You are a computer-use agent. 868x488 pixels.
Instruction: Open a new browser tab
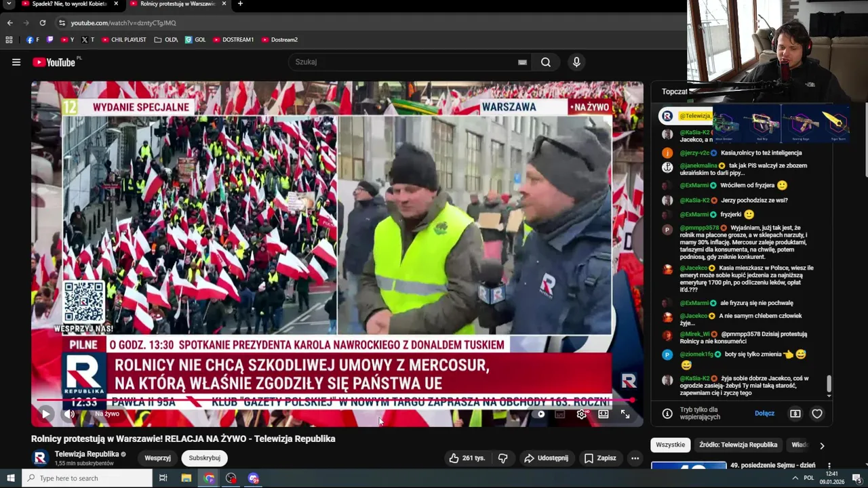[240, 4]
